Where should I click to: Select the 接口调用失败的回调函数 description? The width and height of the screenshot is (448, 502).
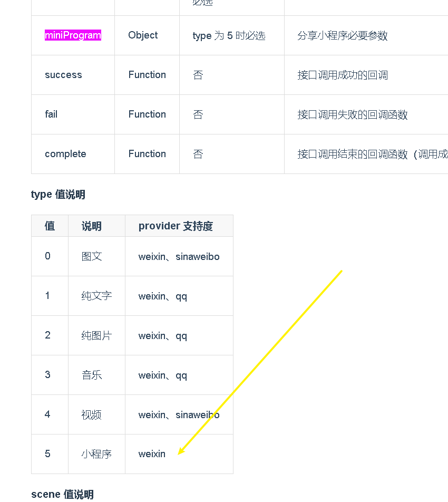pyautogui.click(x=353, y=114)
